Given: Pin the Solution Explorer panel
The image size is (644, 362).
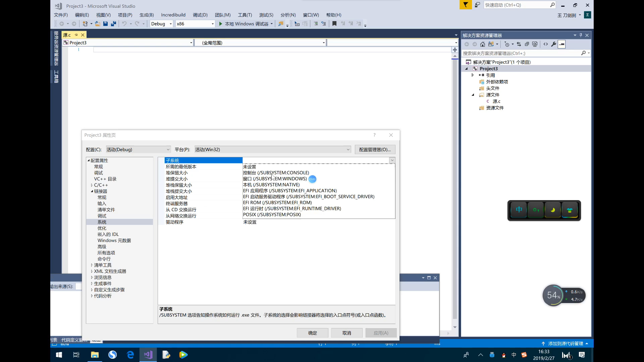Looking at the screenshot, I should [x=581, y=35].
